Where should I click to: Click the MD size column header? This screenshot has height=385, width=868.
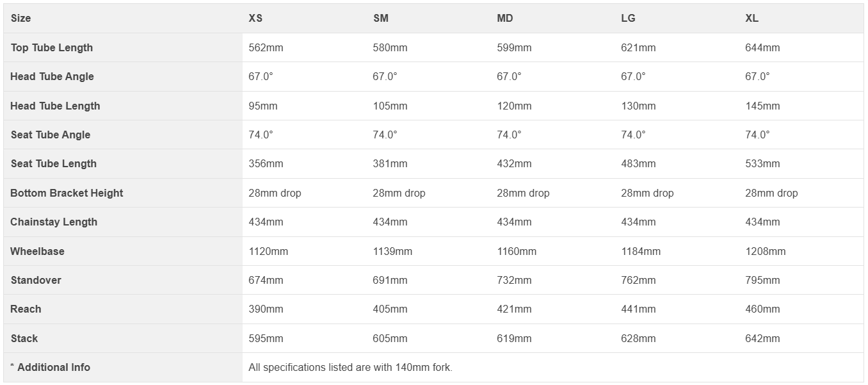[x=504, y=19]
